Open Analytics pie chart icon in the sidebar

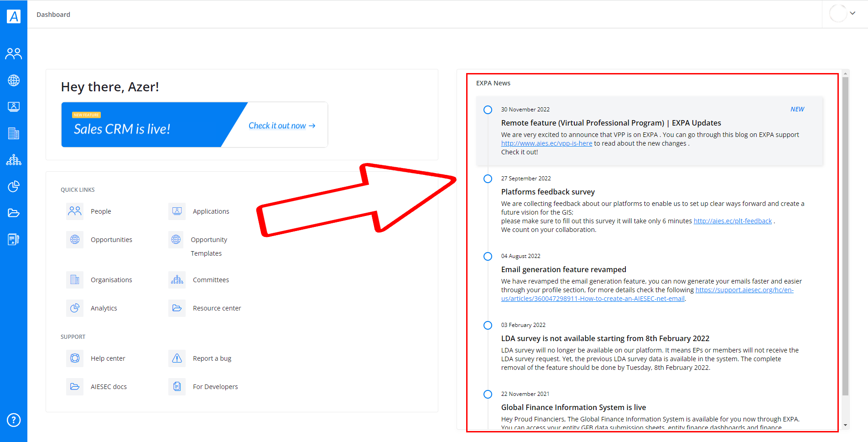14,186
